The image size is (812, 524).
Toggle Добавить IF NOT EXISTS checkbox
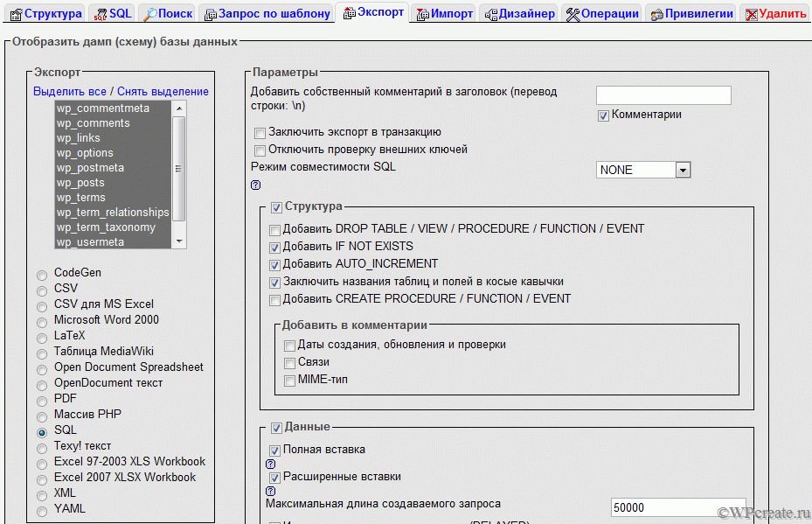(275, 248)
